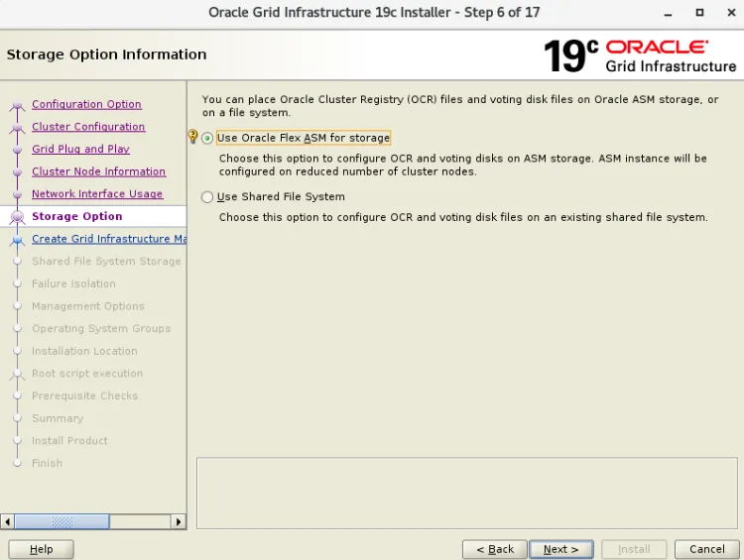Screen dimensions: 744x560
Task: Click the Storage Option Information heading
Action: [x=107, y=55]
